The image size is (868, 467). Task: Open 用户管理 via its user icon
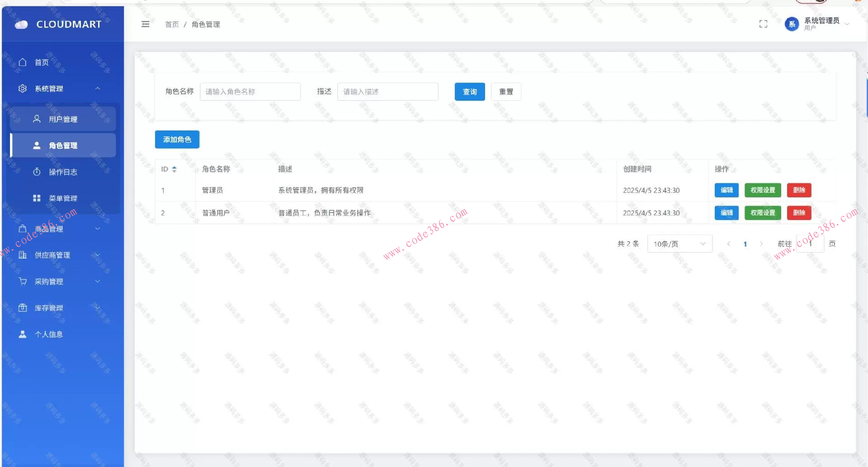click(x=37, y=118)
